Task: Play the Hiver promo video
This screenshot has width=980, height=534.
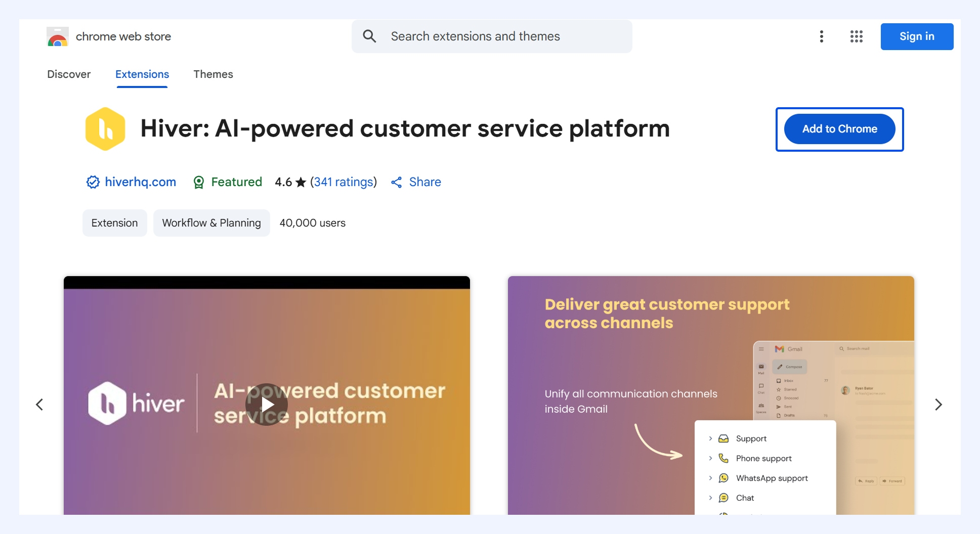Action: (x=267, y=405)
